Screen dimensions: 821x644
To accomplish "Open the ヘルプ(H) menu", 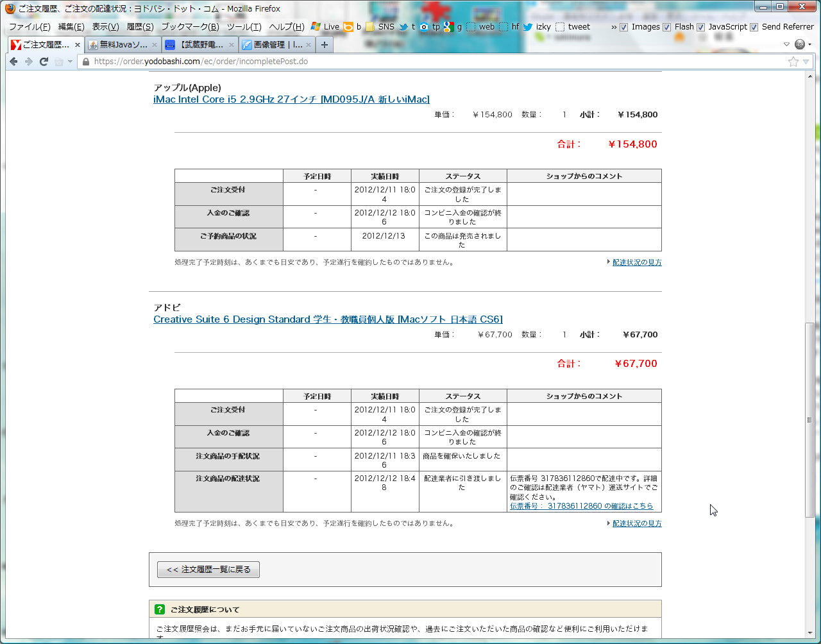I will (x=287, y=27).
